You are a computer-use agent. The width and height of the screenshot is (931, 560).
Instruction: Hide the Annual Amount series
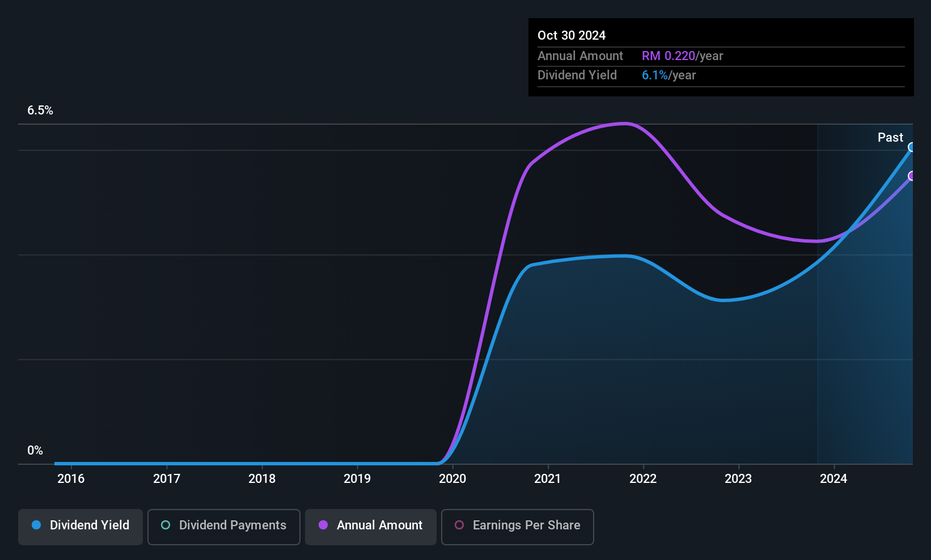[371, 525]
